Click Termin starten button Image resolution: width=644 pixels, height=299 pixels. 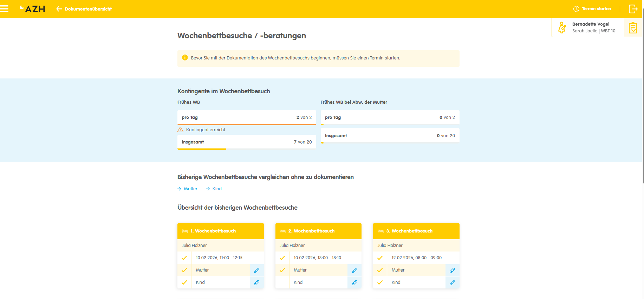click(592, 9)
